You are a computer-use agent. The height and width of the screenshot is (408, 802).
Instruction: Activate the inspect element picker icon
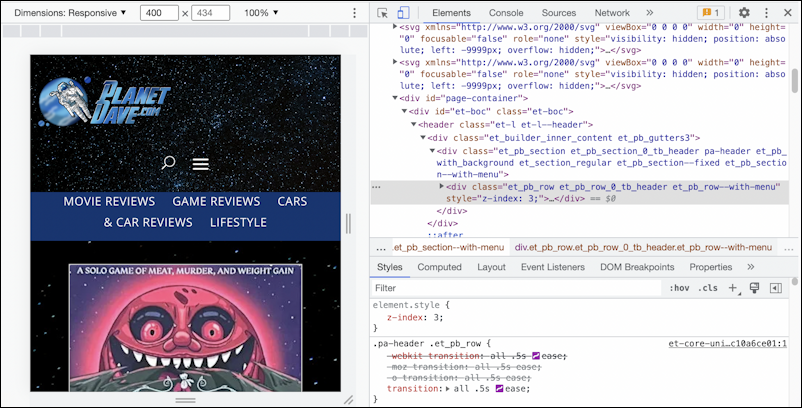tap(382, 13)
